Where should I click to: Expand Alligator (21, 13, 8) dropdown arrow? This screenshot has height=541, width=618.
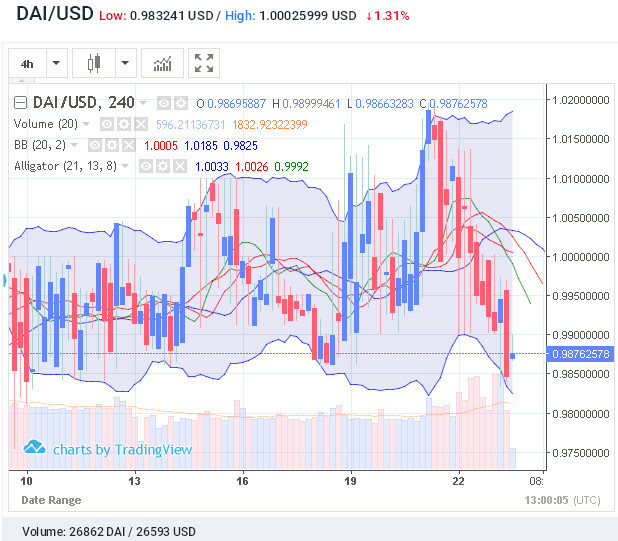[x=125, y=166]
